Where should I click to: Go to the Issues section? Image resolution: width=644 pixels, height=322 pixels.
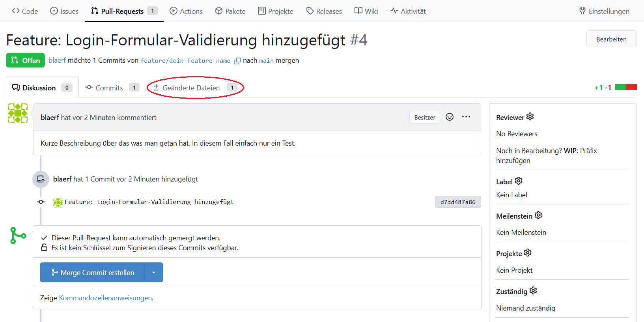point(64,11)
